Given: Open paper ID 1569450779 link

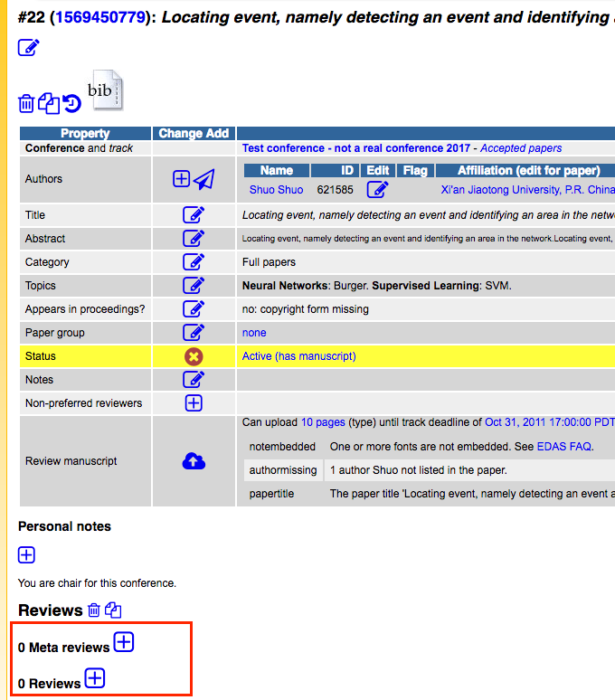Looking at the screenshot, I should 100,17.
